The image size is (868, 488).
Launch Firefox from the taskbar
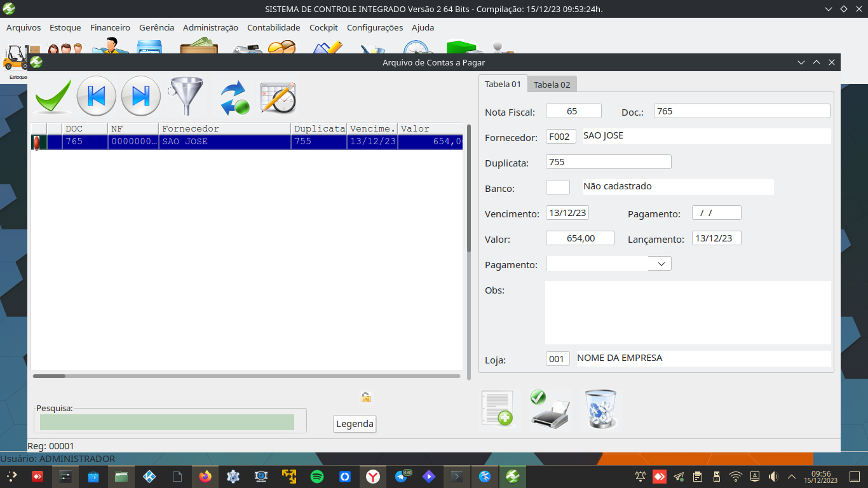205,476
